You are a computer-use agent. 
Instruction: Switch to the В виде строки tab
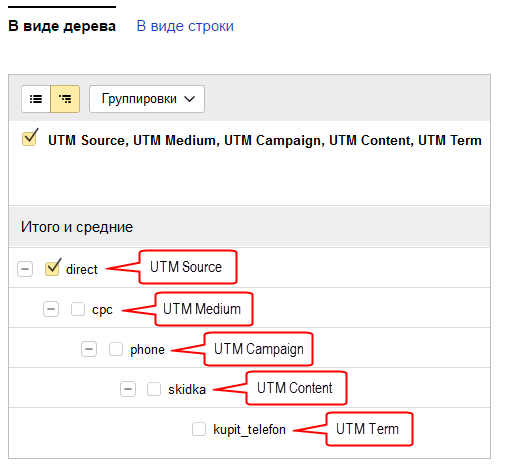[x=185, y=26]
